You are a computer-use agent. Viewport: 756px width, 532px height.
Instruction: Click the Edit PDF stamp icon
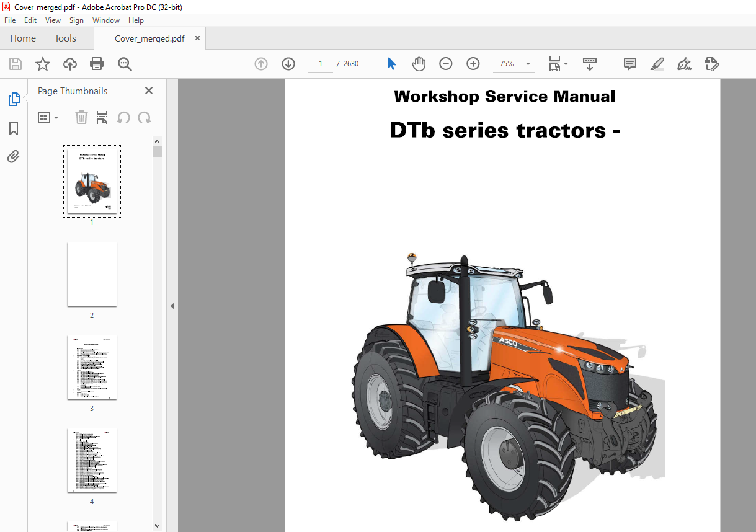point(712,64)
